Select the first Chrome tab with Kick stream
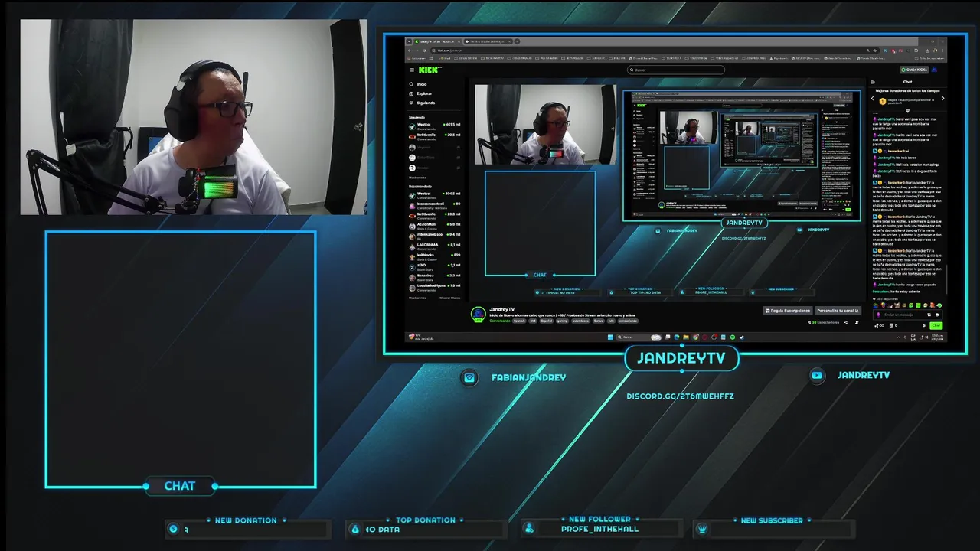The image size is (980, 551). tap(437, 41)
